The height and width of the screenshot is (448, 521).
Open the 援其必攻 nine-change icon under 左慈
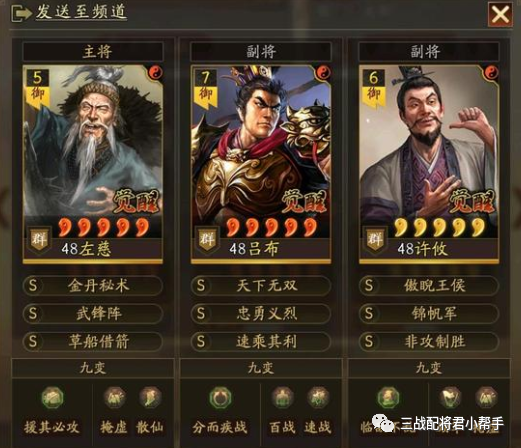52,397
